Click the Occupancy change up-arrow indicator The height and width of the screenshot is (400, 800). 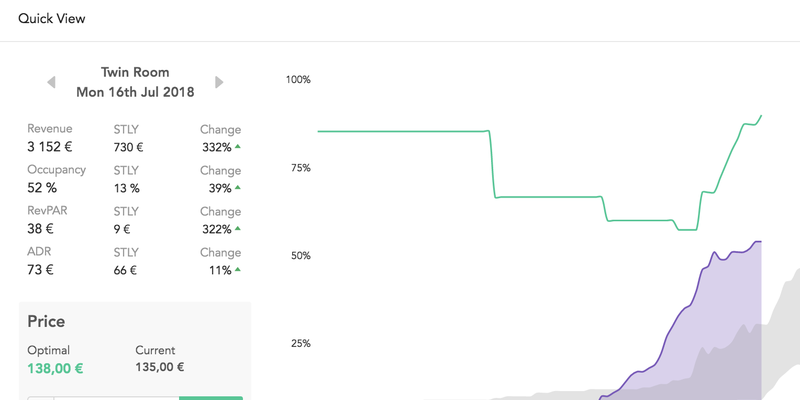(238, 188)
